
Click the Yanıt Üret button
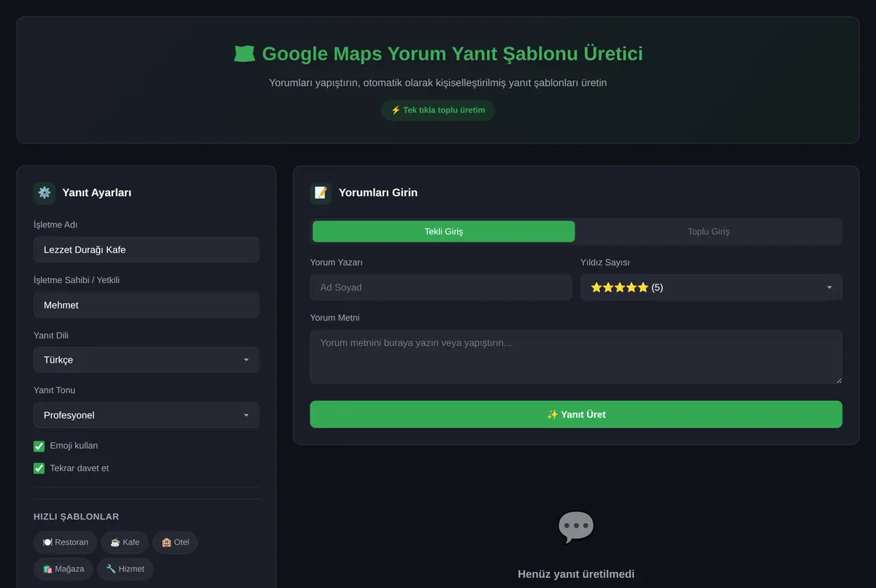click(576, 414)
